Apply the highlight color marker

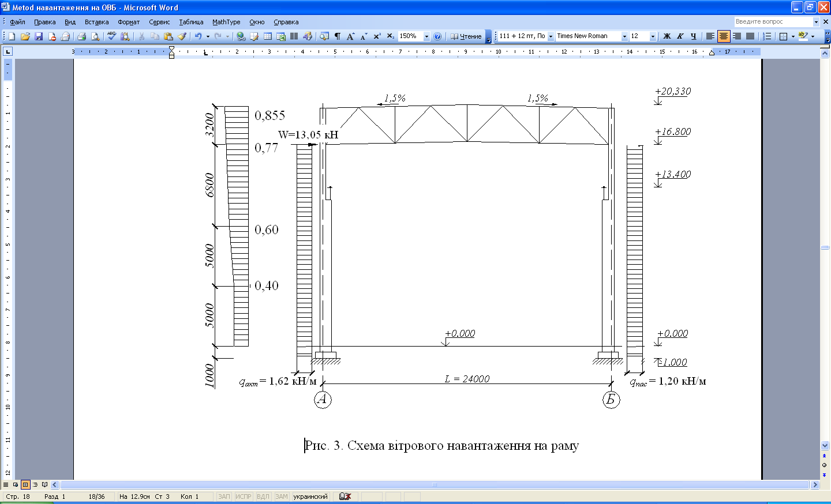pos(803,36)
